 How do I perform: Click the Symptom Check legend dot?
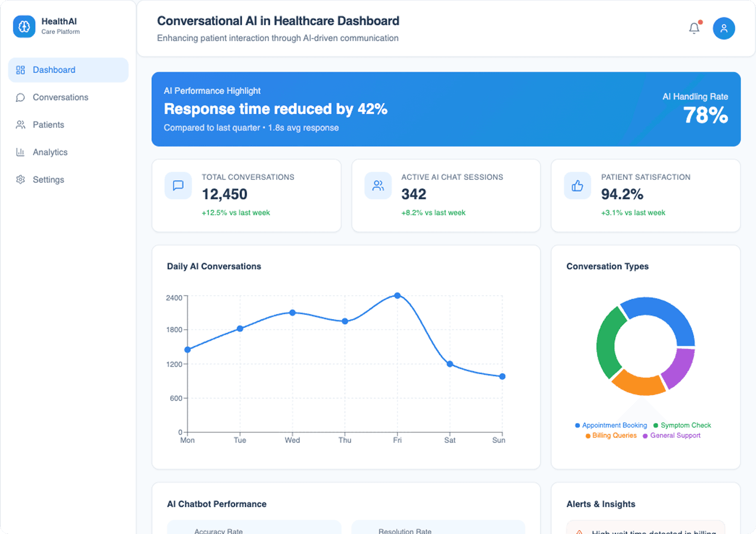pos(656,425)
